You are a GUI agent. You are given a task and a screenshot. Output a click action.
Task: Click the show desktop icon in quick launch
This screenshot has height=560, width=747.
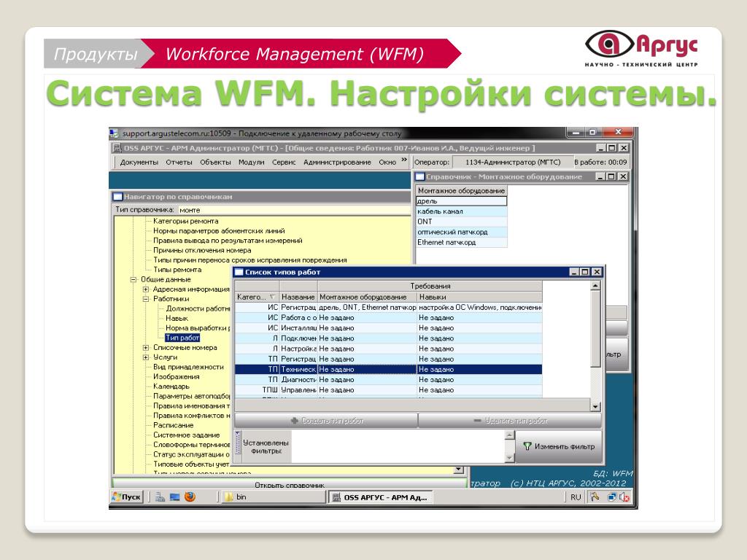coord(175,497)
